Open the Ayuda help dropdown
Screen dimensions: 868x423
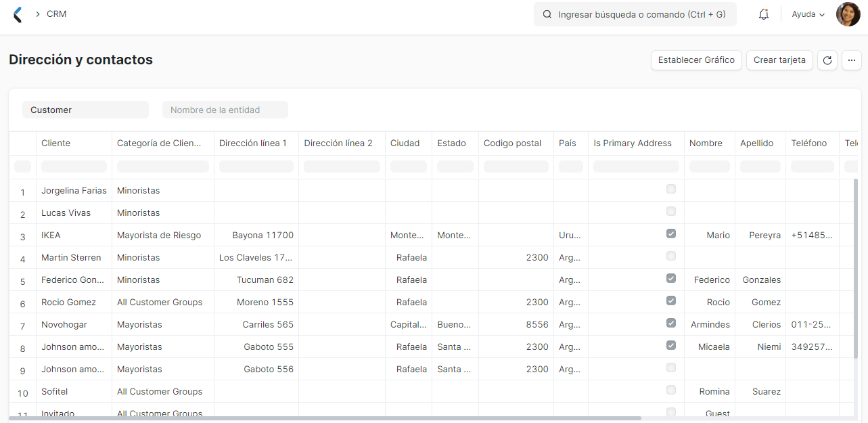(x=808, y=14)
